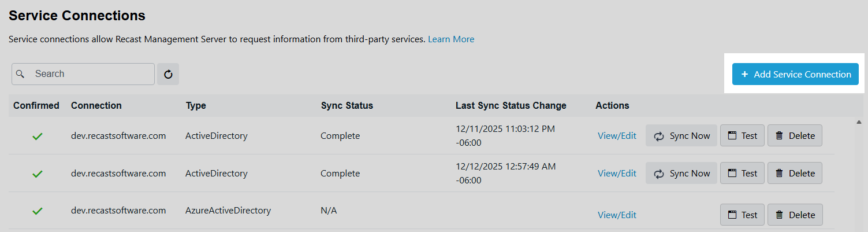Delete the AzureActiveDirectory connection

click(795, 215)
